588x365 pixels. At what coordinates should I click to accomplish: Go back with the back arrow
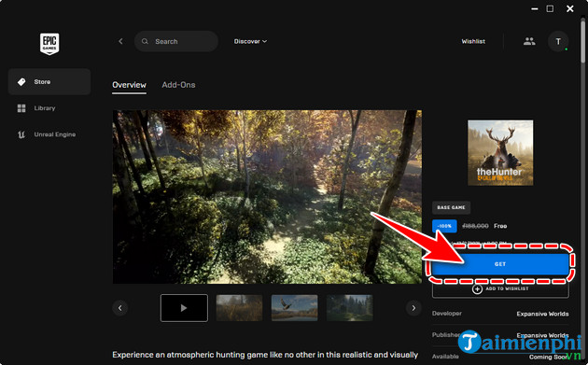(120, 41)
